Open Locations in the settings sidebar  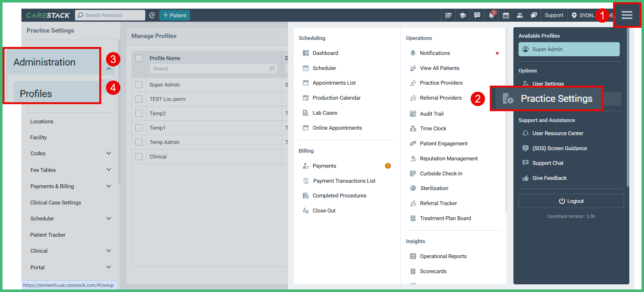[x=42, y=121]
